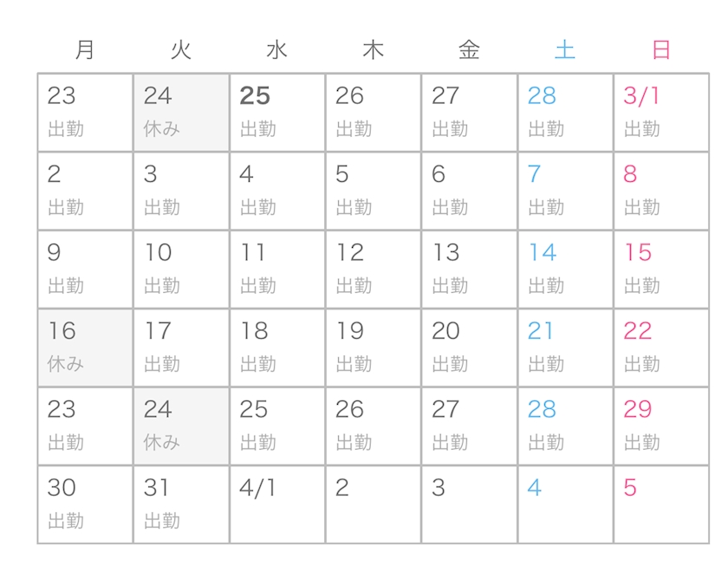Screen dimensions: 728x578
Task: Click the 24 休み cell in first row
Action: tap(181, 113)
